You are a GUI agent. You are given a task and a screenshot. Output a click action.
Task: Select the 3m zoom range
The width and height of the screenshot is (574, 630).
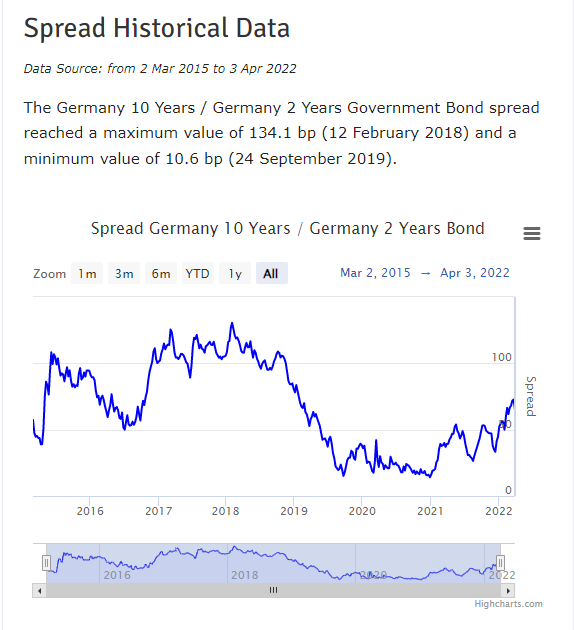[x=124, y=274]
